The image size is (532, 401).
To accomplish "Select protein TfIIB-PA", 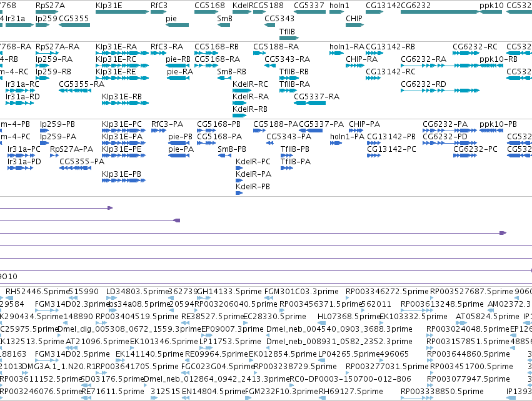I will (x=287, y=168).
